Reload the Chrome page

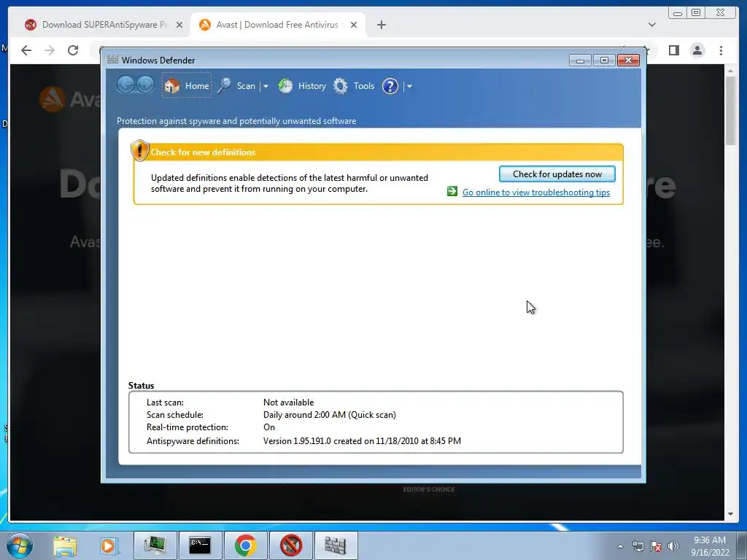[x=73, y=50]
